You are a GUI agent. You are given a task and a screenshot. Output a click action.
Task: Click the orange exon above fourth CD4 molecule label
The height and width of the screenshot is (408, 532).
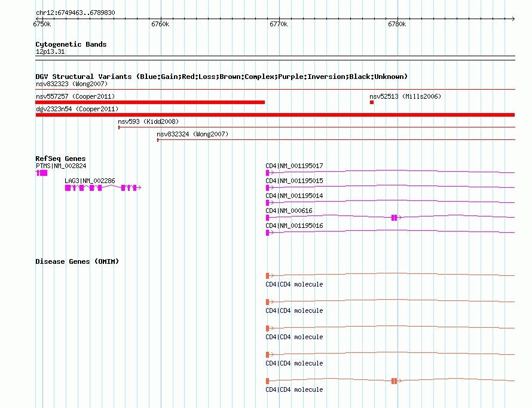267,355
